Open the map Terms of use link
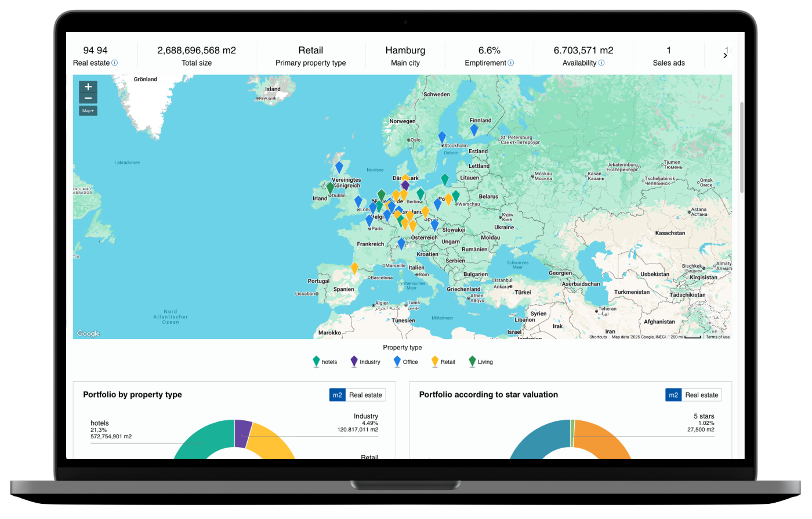 coord(717,337)
